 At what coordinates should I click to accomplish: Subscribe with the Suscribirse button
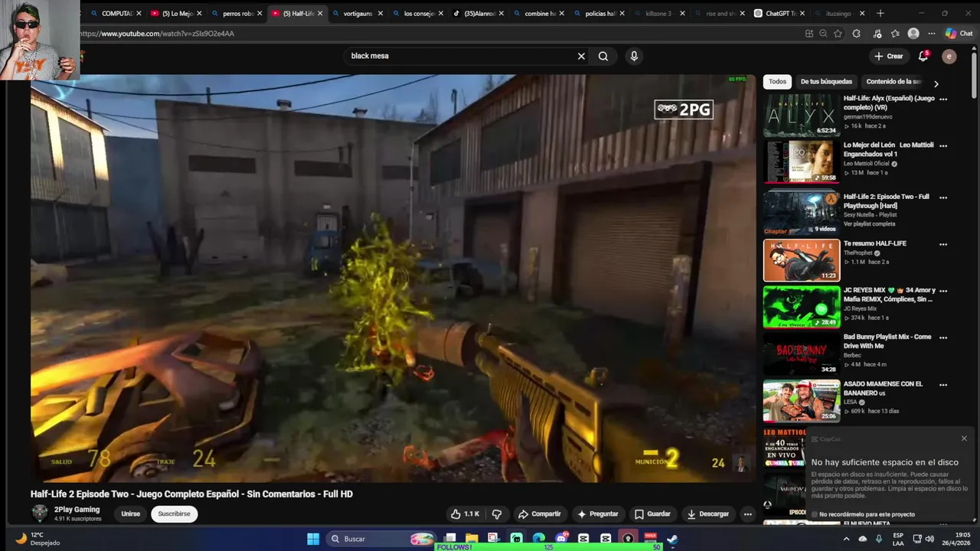click(x=175, y=514)
